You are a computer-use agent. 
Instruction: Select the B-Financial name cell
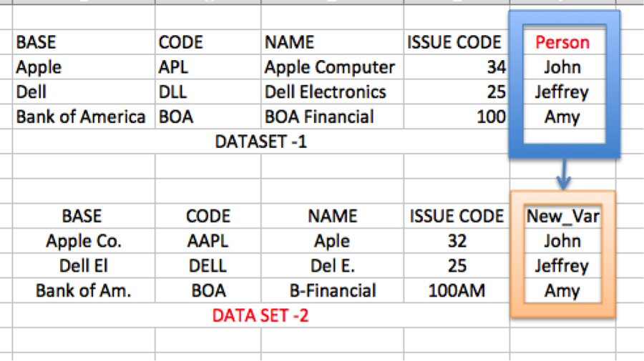point(332,291)
